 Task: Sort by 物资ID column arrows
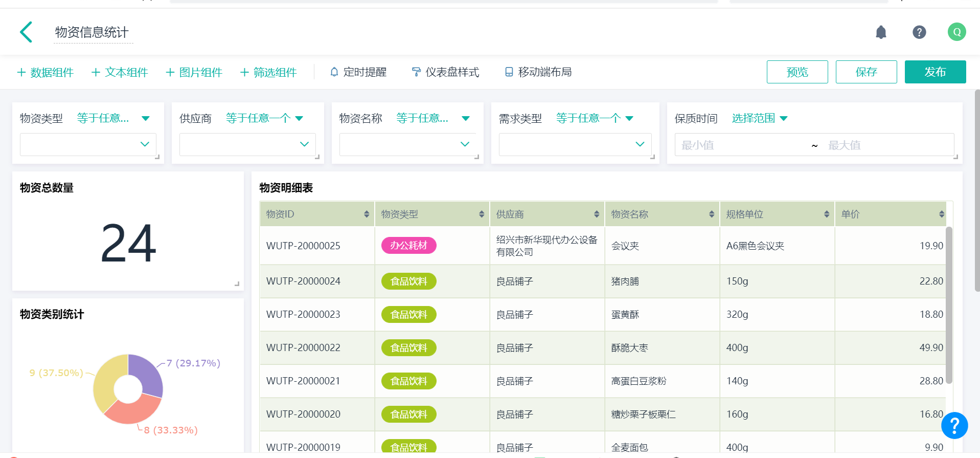click(366, 214)
